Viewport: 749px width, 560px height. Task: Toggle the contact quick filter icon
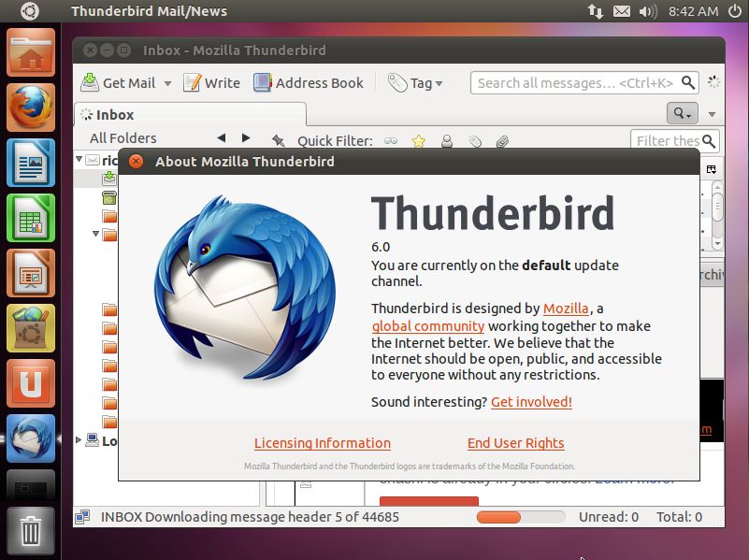point(447,141)
